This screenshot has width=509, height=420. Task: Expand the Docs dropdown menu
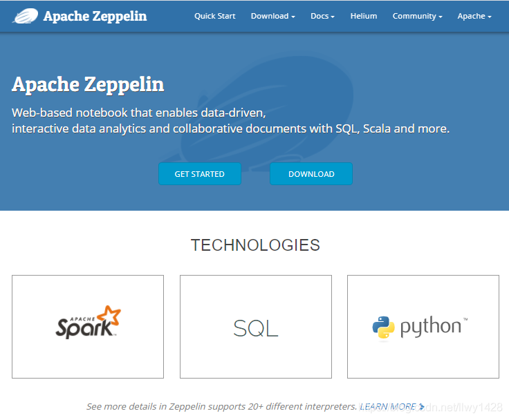[x=322, y=16]
